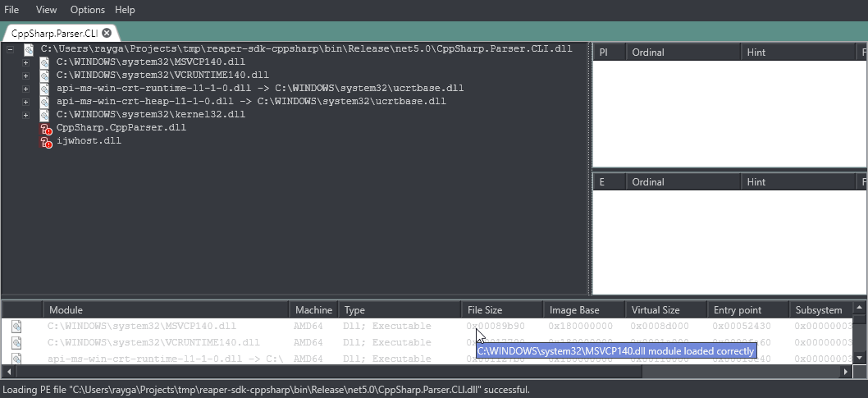The width and height of the screenshot is (868, 398).
Task: Sort module list by File Size column
Action: pyautogui.click(x=503, y=310)
